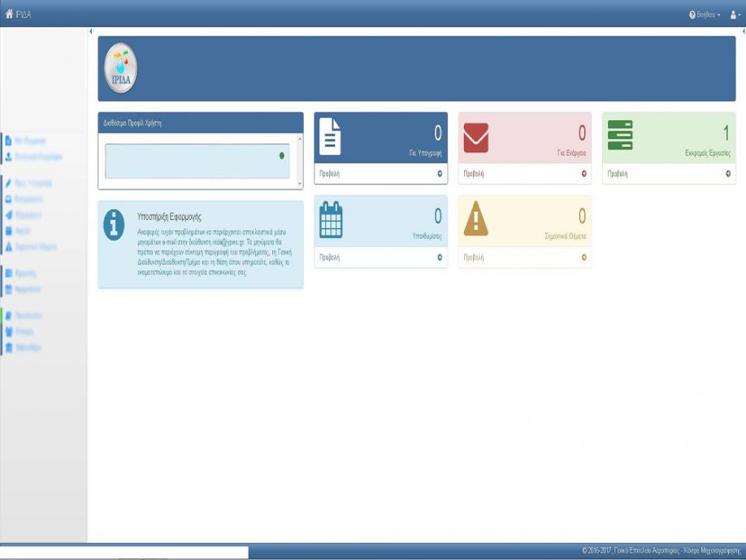746x560 pixels.
Task: Click the document icon in Για Υπογραφή card
Action: 330,137
